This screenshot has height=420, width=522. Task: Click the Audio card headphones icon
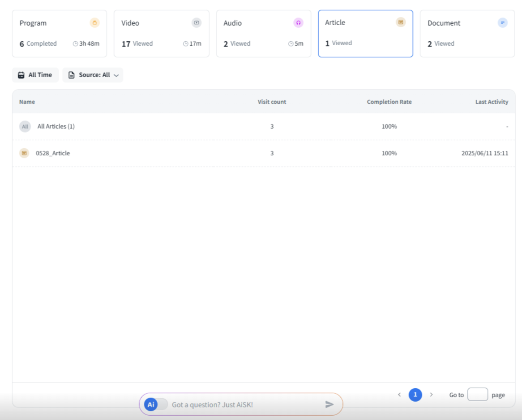click(298, 23)
